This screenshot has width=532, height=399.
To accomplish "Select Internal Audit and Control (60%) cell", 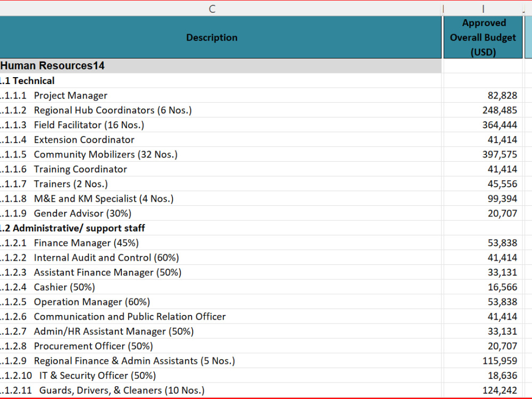I will click(x=221, y=257).
